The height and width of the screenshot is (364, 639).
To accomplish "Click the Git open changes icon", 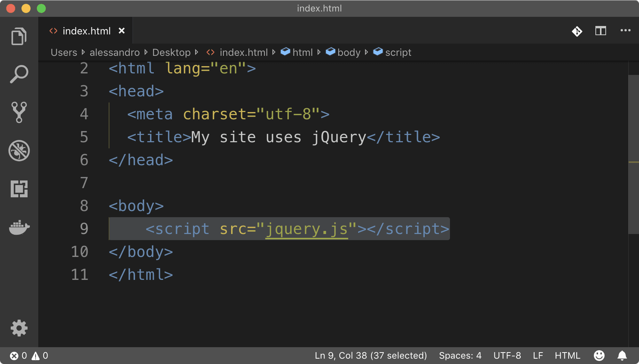I will pyautogui.click(x=577, y=31).
